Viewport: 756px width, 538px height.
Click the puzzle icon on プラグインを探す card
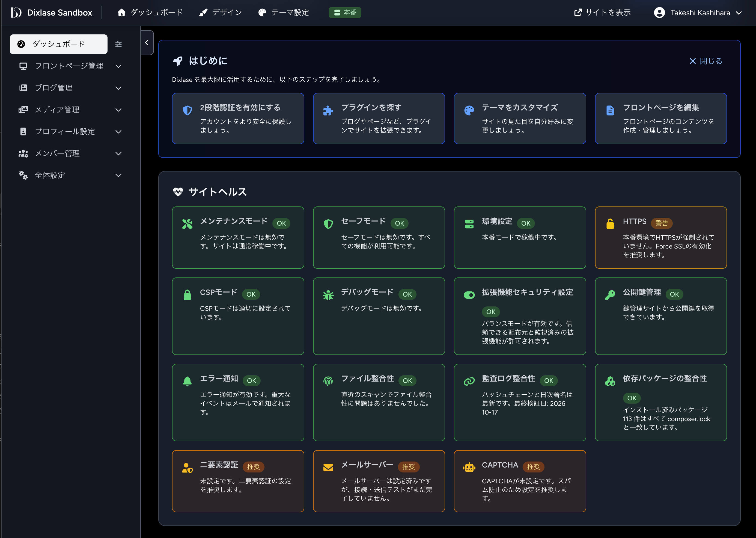tap(328, 110)
